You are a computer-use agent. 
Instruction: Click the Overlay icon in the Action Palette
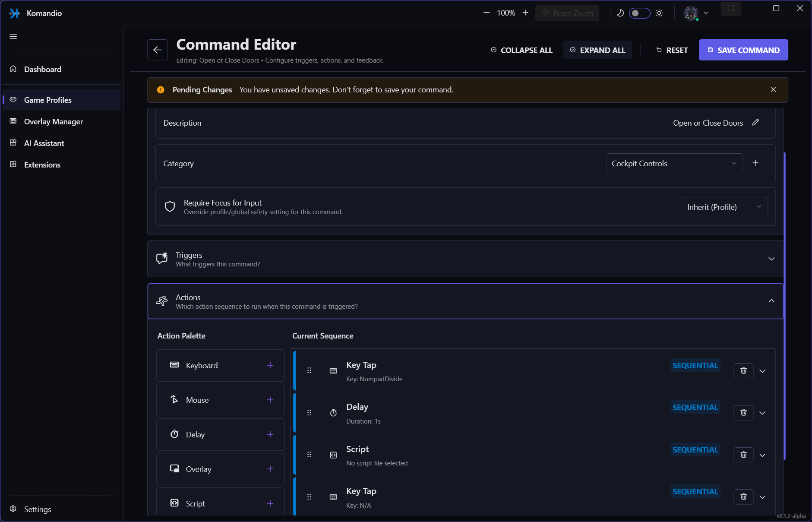174,469
